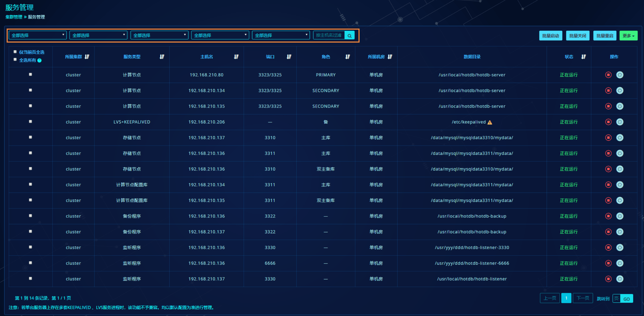Click the hostname filter search icon
This screenshot has width=644, height=316.
349,35
